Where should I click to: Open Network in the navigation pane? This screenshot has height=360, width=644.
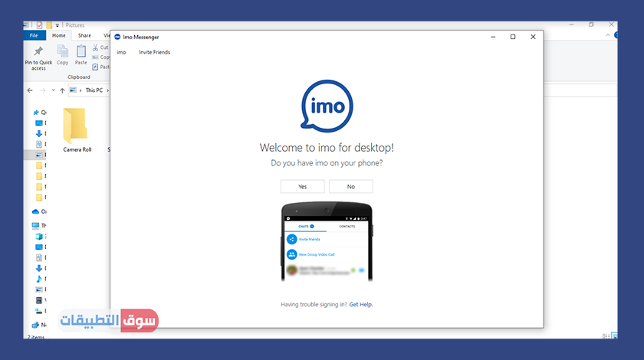36,325
